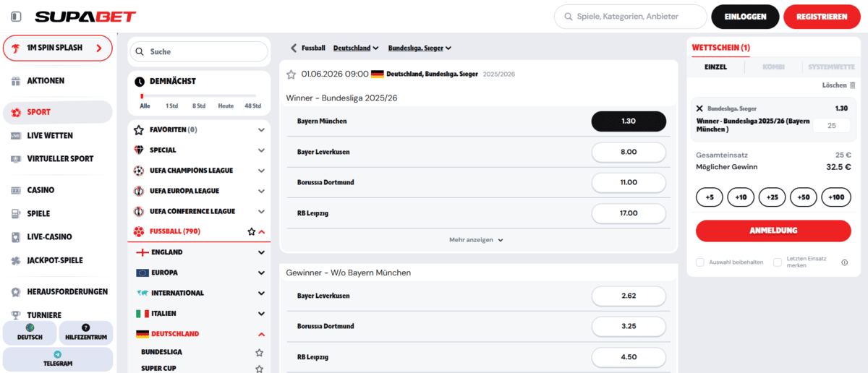Filter upcoming events to 1 Std

[171, 106]
